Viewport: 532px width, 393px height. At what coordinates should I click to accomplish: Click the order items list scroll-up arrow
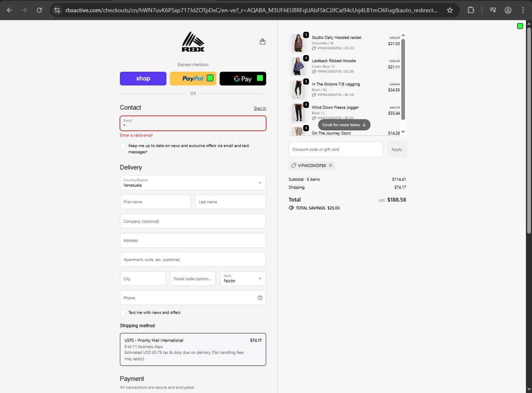tap(403, 35)
